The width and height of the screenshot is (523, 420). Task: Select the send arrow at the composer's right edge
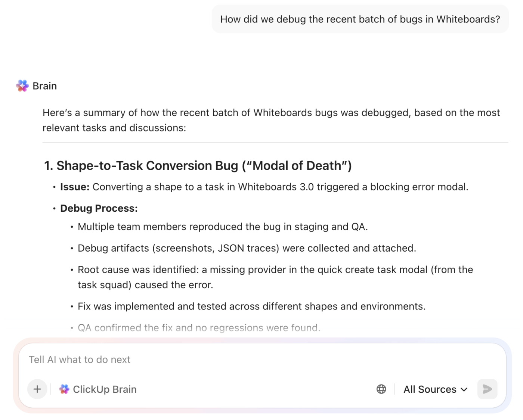tap(487, 389)
